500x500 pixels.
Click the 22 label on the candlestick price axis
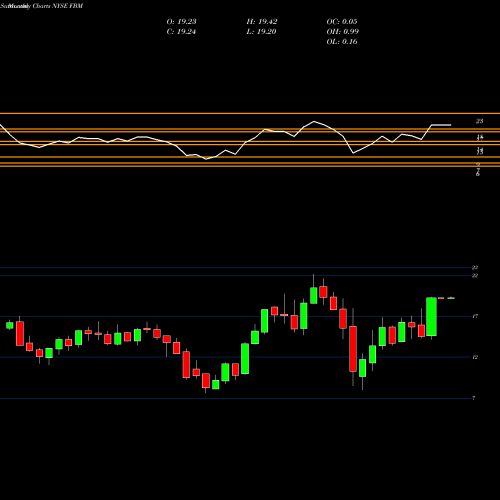475,275
